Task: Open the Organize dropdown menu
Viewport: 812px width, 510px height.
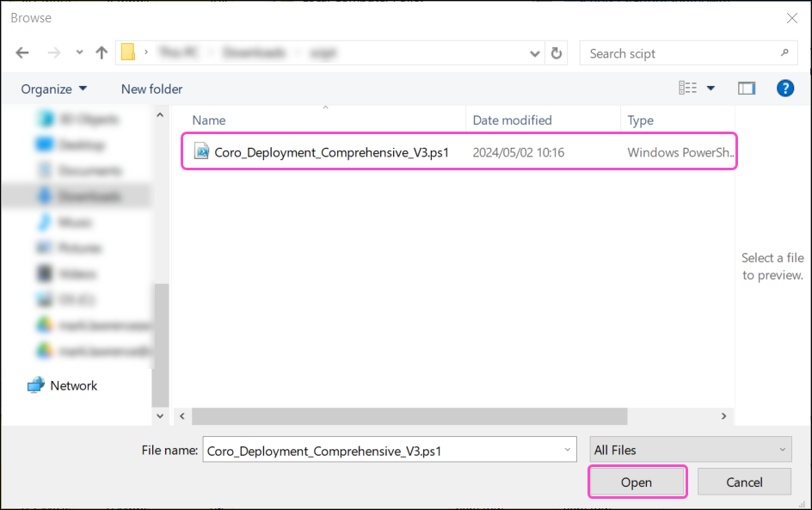Action: [x=54, y=89]
